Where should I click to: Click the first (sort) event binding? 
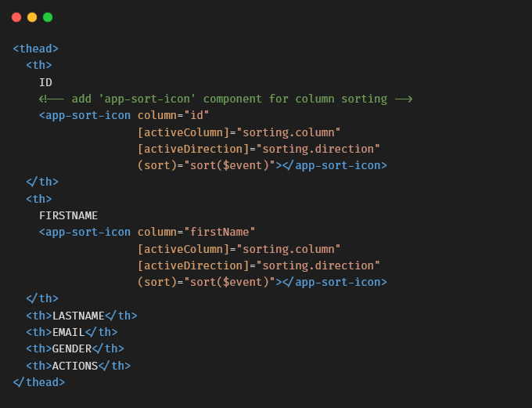[x=157, y=165]
